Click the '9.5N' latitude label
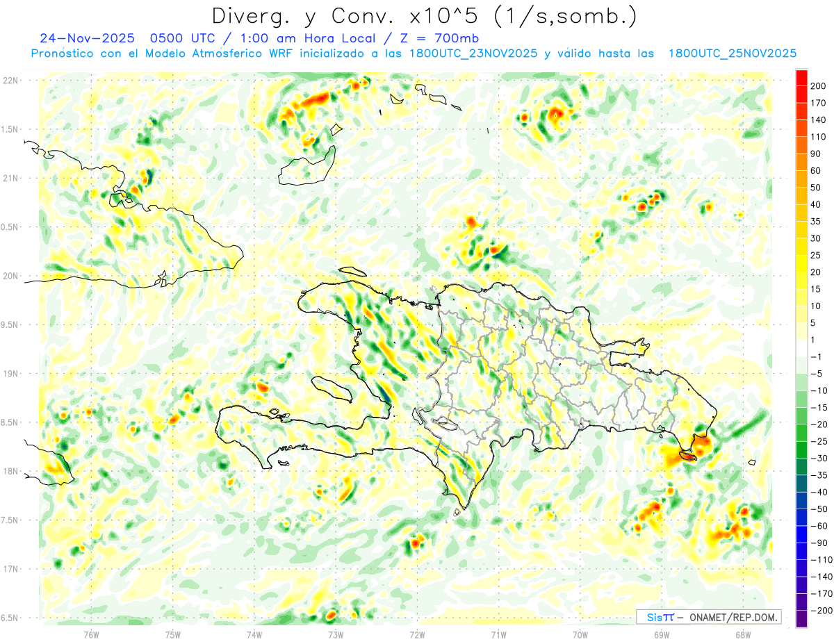This screenshot has width=834, height=644. point(10,324)
